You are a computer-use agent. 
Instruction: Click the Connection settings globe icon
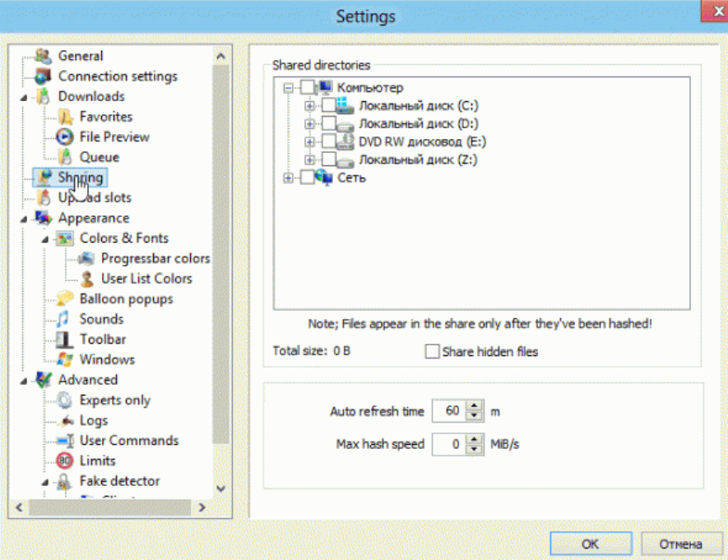point(44,76)
